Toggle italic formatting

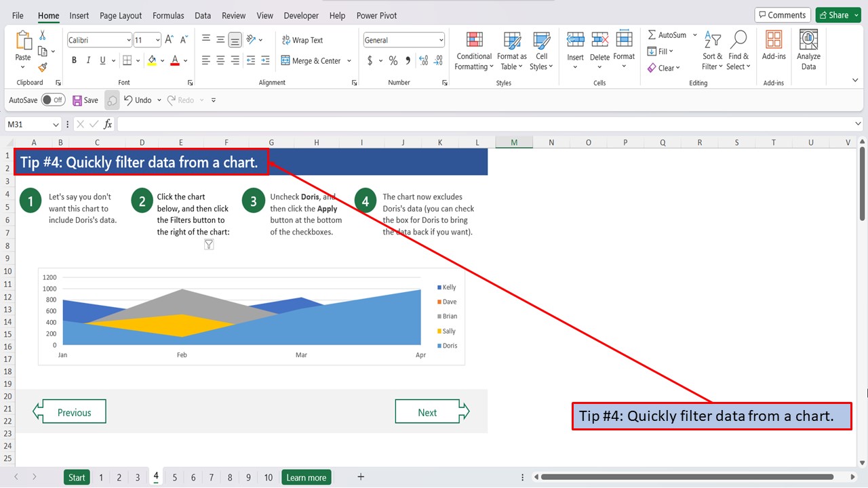pos(87,60)
